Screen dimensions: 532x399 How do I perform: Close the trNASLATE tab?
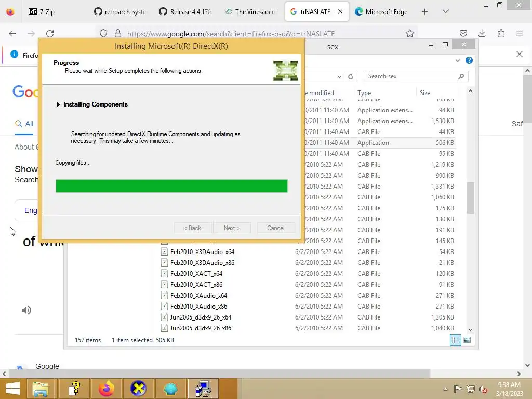pyautogui.click(x=340, y=12)
